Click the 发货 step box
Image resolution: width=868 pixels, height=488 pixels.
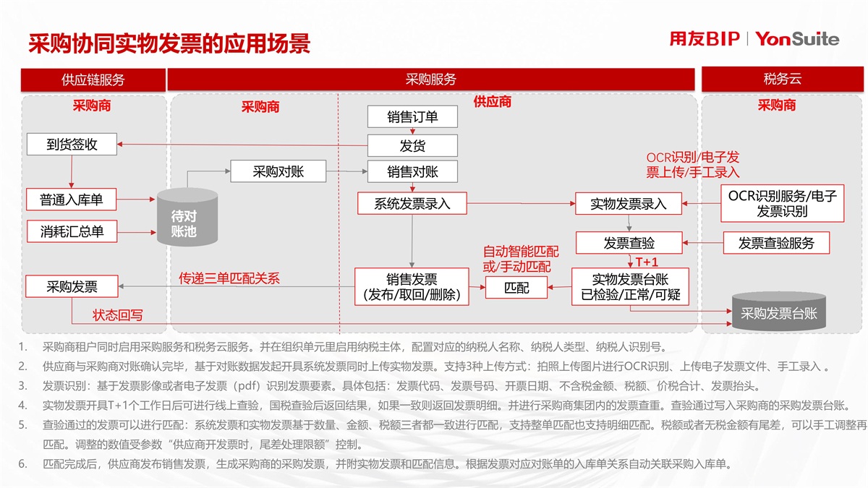[x=412, y=145]
